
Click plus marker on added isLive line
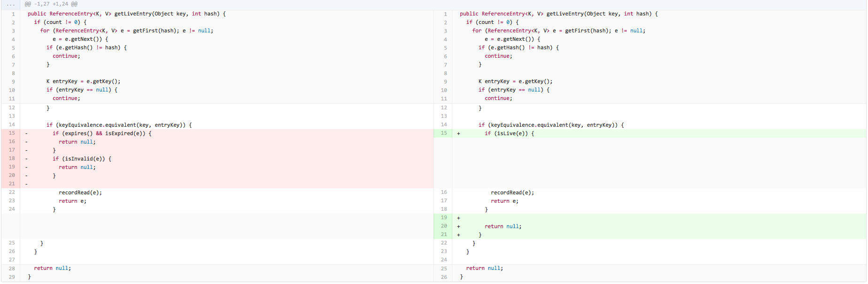tap(458, 134)
